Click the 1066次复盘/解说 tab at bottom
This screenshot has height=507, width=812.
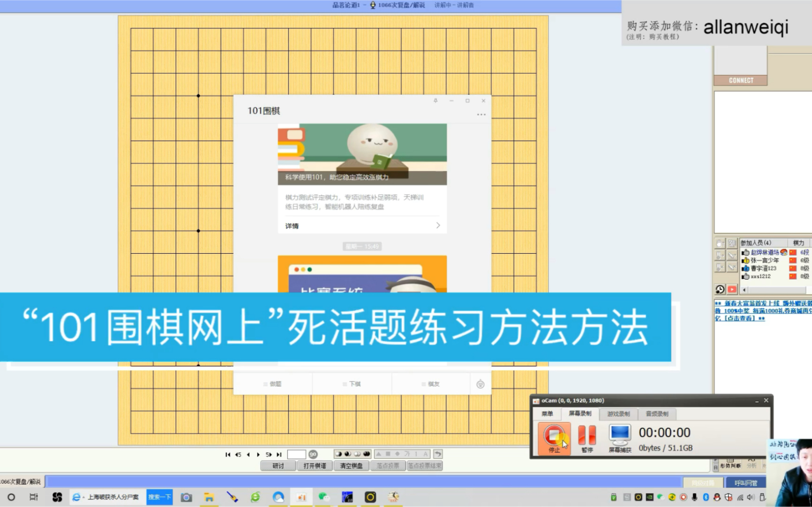coord(21,482)
